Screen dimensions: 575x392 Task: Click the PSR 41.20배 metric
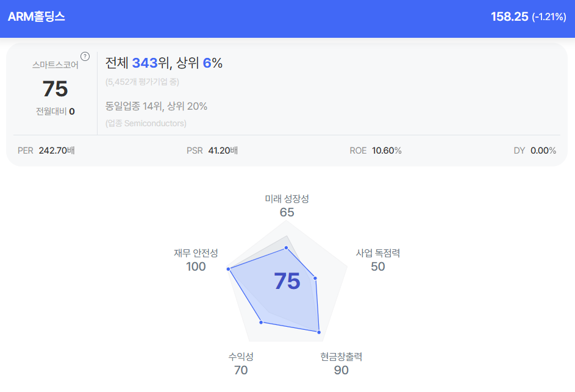[x=212, y=151]
